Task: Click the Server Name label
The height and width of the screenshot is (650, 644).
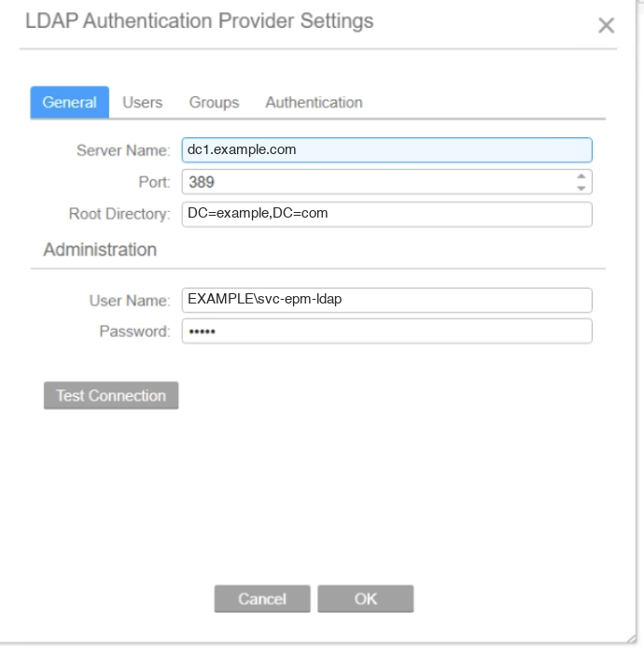Action: pyautogui.click(x=123, y=150)
